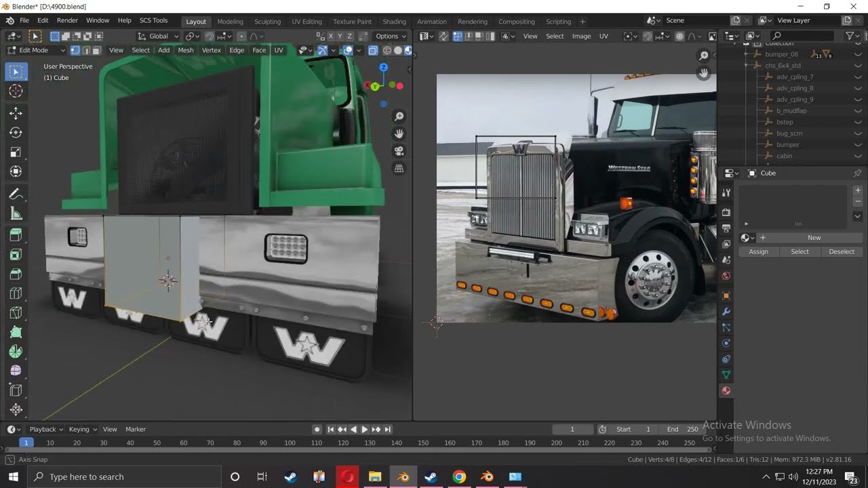Screen dimensions: 868x488
Task: Open the World properties tab
Action: click(726, 276)
